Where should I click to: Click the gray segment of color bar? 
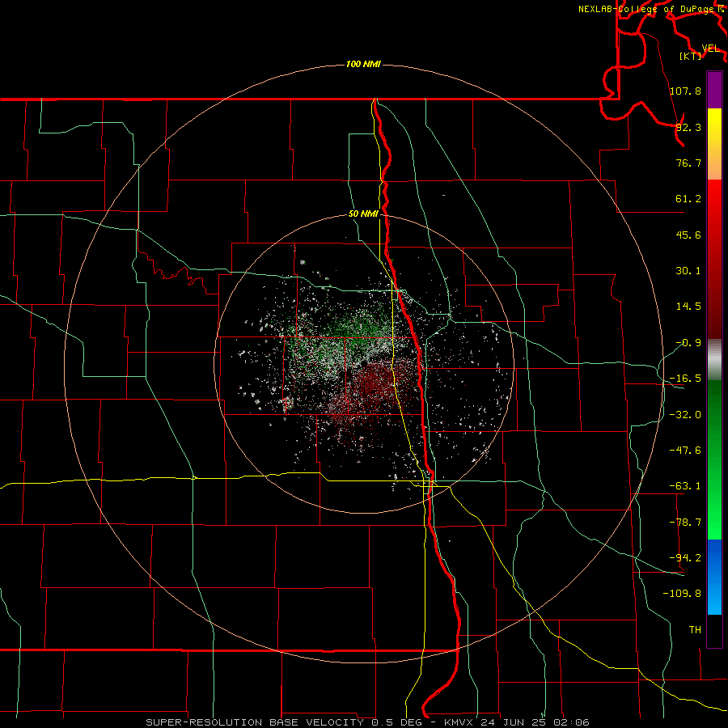click(x=714, y=360)
